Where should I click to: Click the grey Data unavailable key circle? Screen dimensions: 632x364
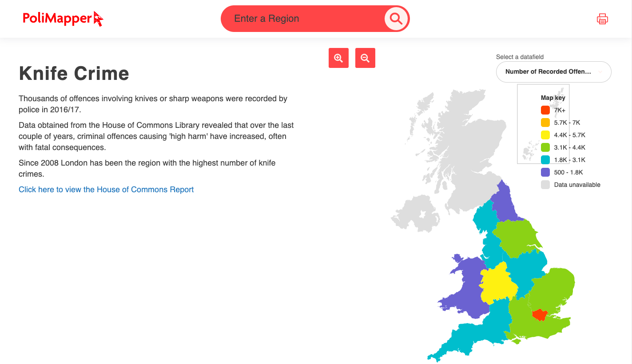pos(545,185)
